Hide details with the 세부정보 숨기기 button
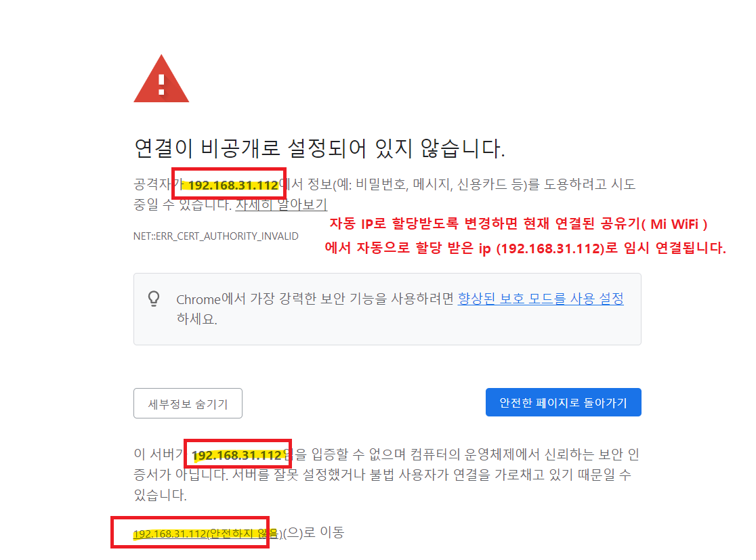This screenshot has width=756, height=560. point(188,404)
